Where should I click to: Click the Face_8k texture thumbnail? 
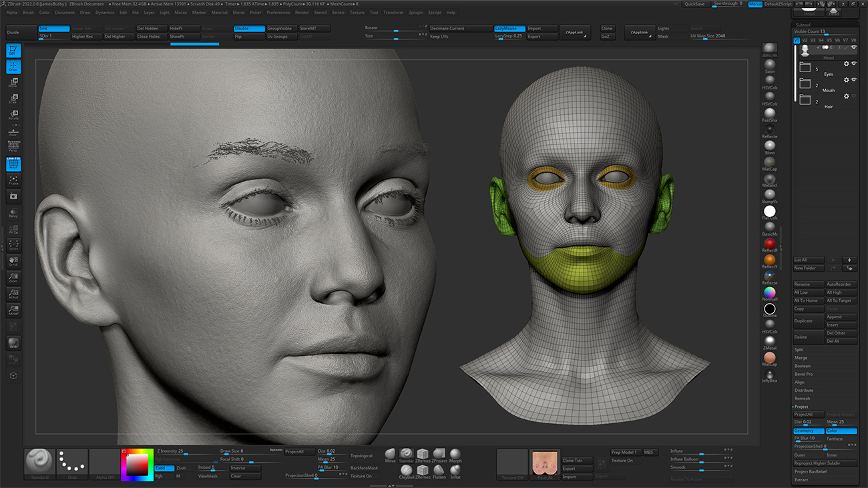point(546,464)
